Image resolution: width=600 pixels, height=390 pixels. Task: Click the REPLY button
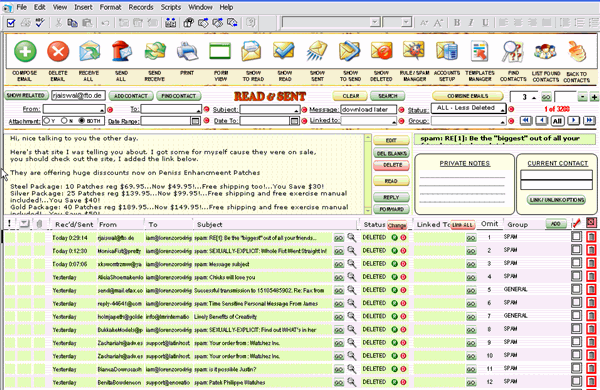391,197
